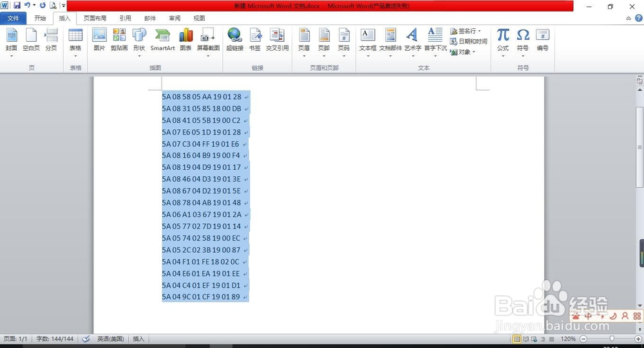Collapse the ribbon with the caret button
The image size is (644, 348).
click(629, 18)
